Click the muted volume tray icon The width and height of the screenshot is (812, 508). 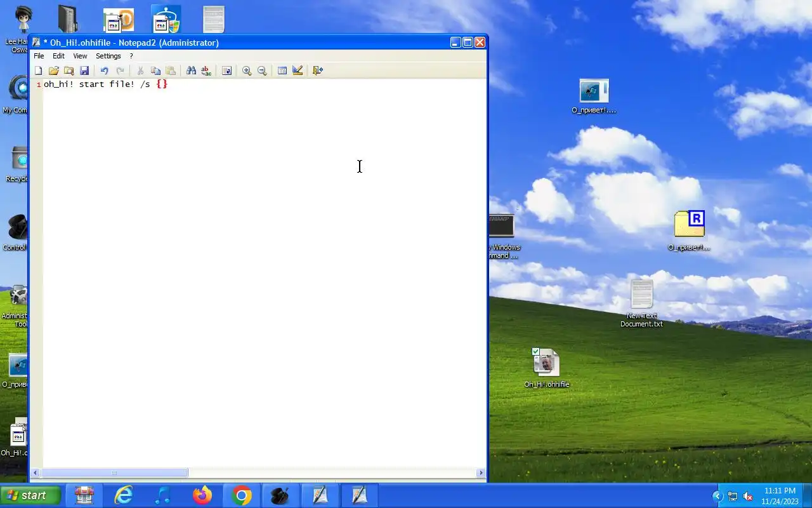(x=748, y=497)
